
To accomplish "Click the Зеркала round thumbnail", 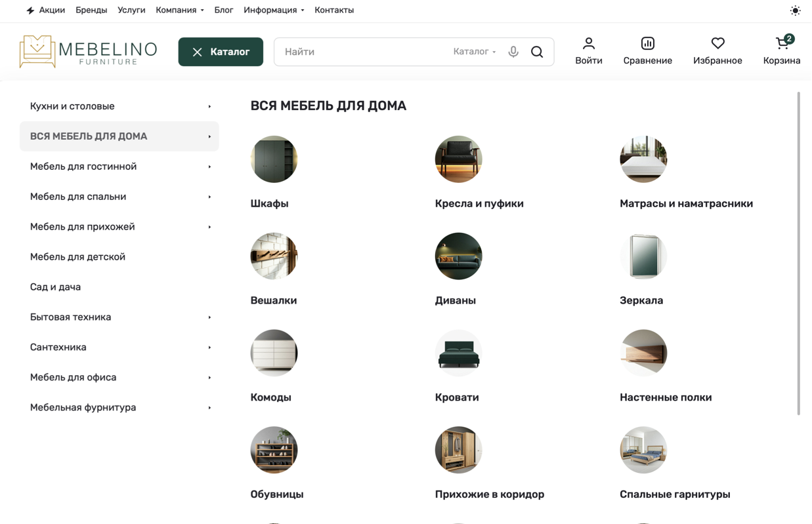I will [x=643, y=256].
